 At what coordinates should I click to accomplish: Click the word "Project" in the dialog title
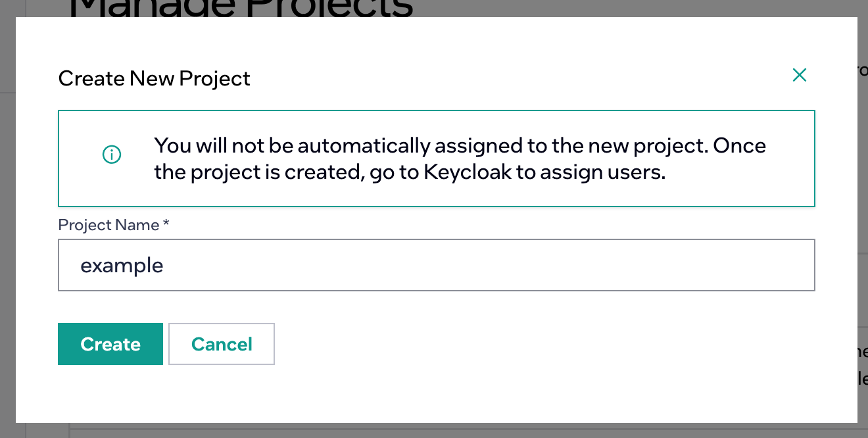(214, 79)
